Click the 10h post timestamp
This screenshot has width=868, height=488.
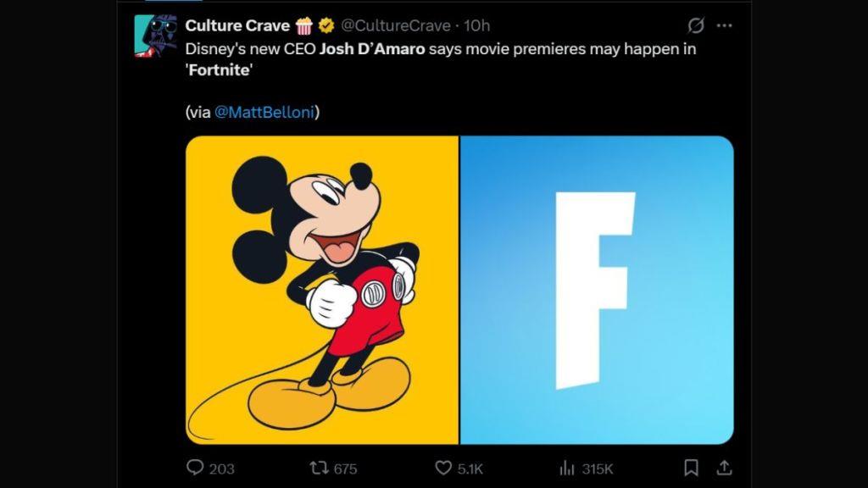pyautogui.click(x=477, y=25)
